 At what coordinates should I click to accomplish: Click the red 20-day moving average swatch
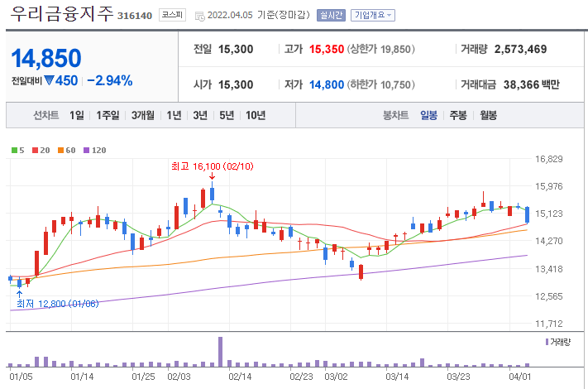36,151
